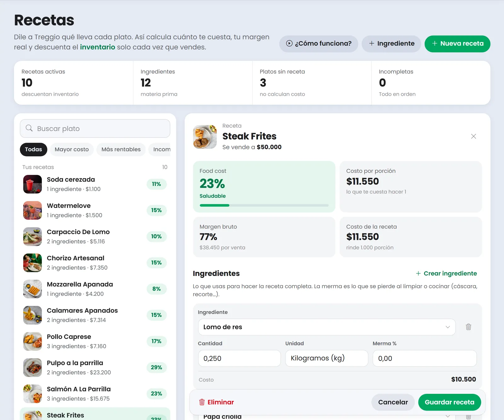Viewport: 504px width, 420px height.
Task: Click the Recetas activas stat card
Action: [x=73, y=83]
